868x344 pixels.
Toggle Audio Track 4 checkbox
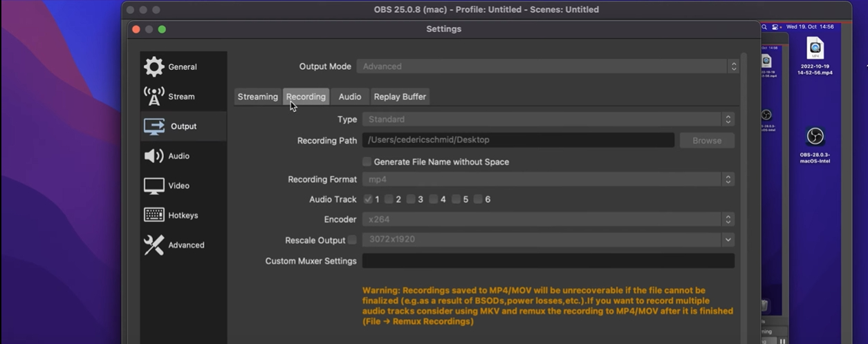coord(434,199)
